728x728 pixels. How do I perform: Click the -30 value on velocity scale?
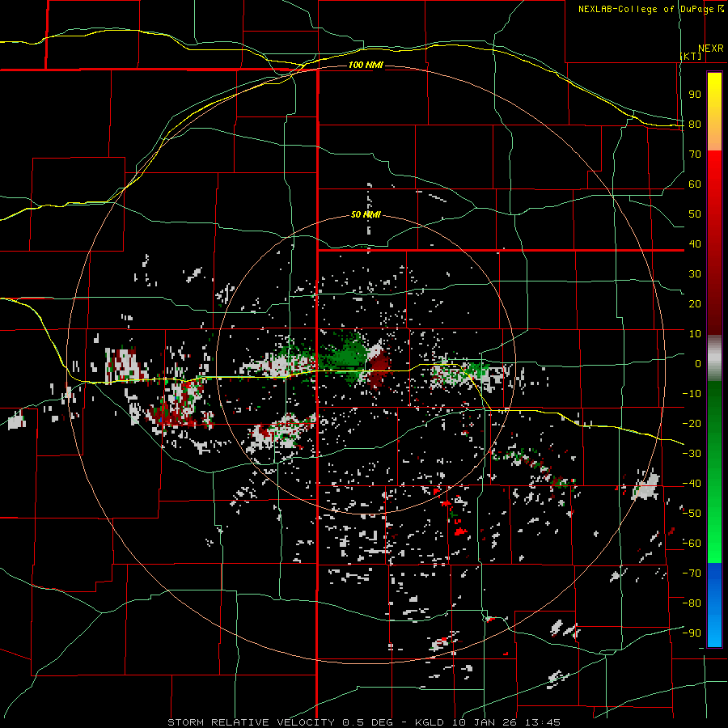click(x=692, y=454)
